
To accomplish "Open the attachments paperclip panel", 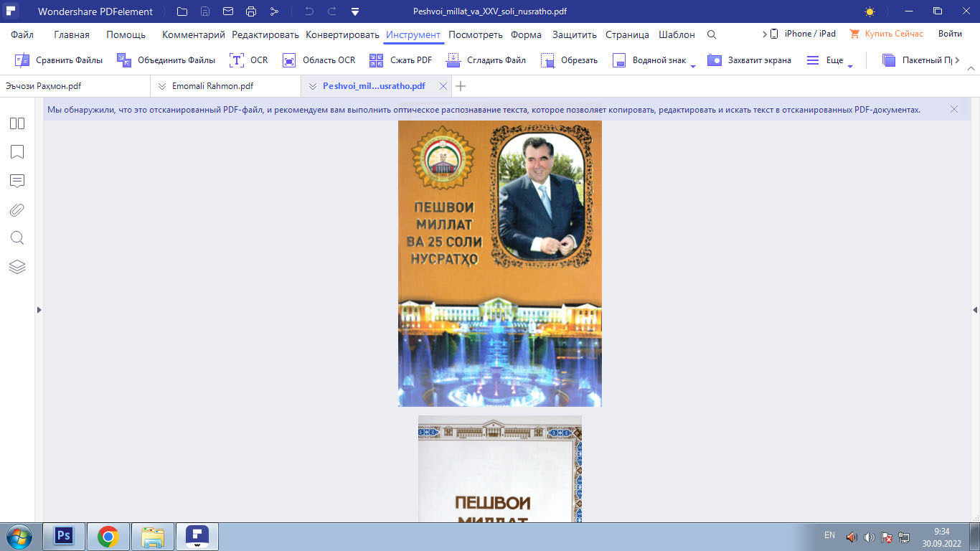I will point(17,209).
